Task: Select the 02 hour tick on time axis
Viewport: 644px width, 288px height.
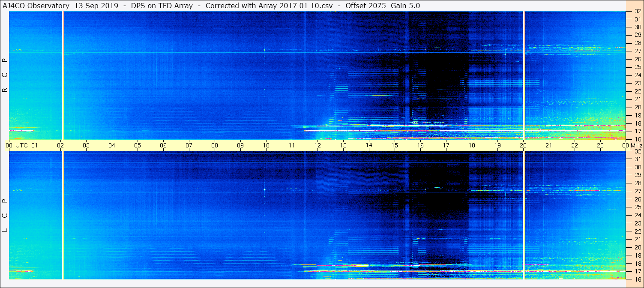Action: pos(60,145)
